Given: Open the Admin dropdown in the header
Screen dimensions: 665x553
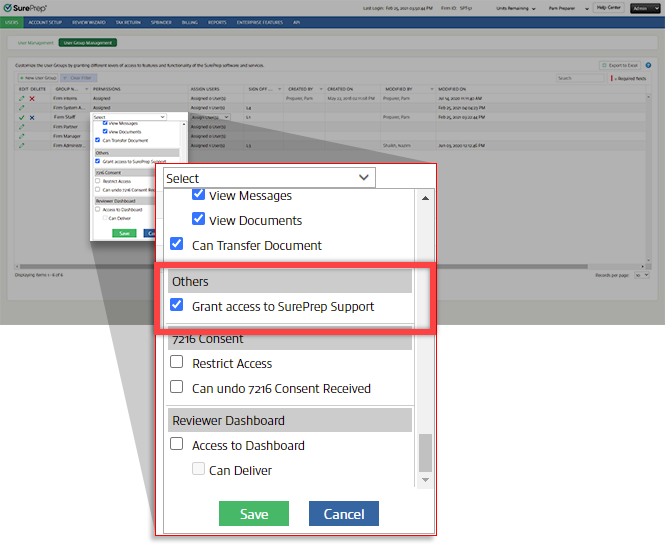Looking at the screenshot, I should [646, 7].
